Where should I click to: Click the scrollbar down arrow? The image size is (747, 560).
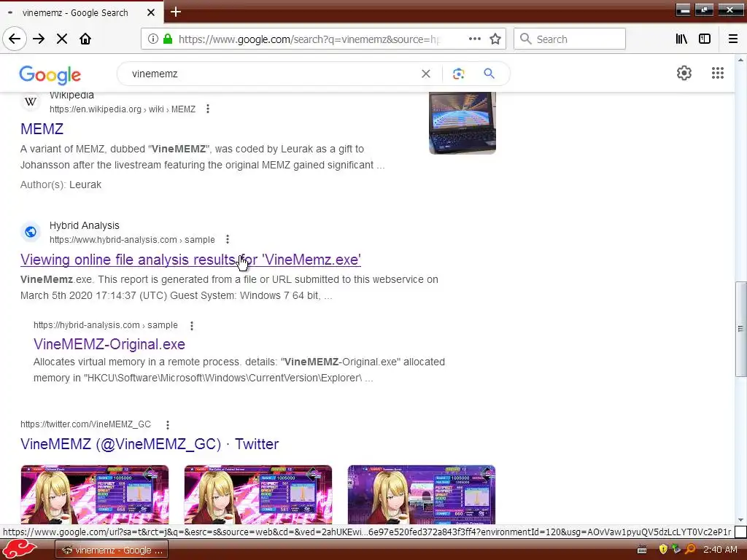coord(741,519)
